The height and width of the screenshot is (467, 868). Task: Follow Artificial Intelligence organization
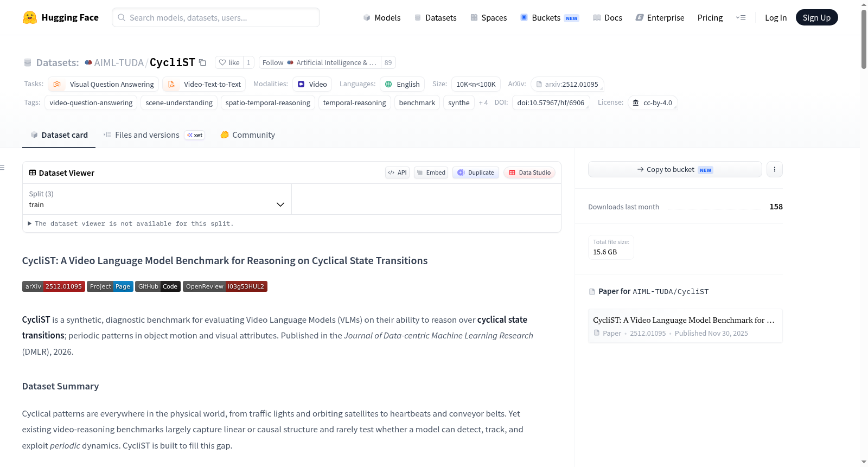(320, 62)
